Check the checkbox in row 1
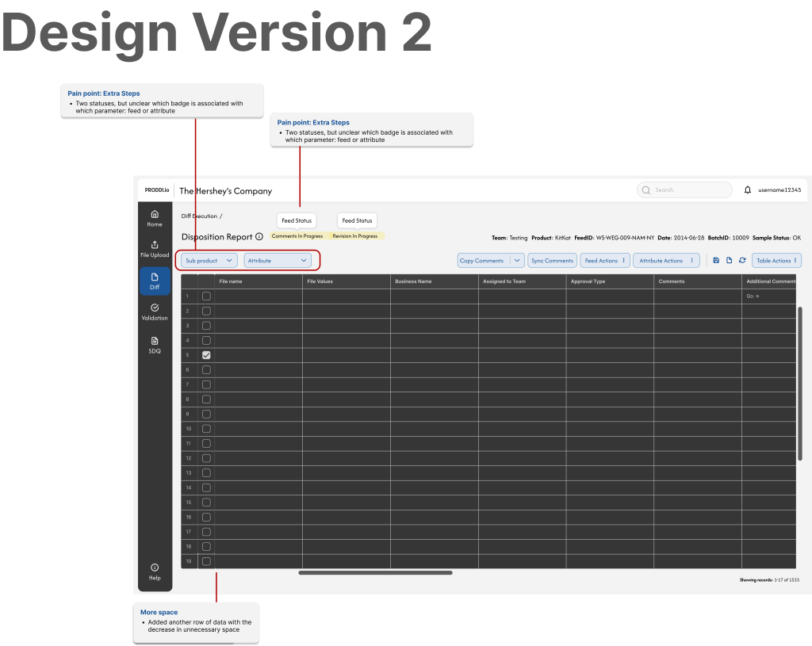The height and width of the screenshot is (646, 812). tap(206, 296)
